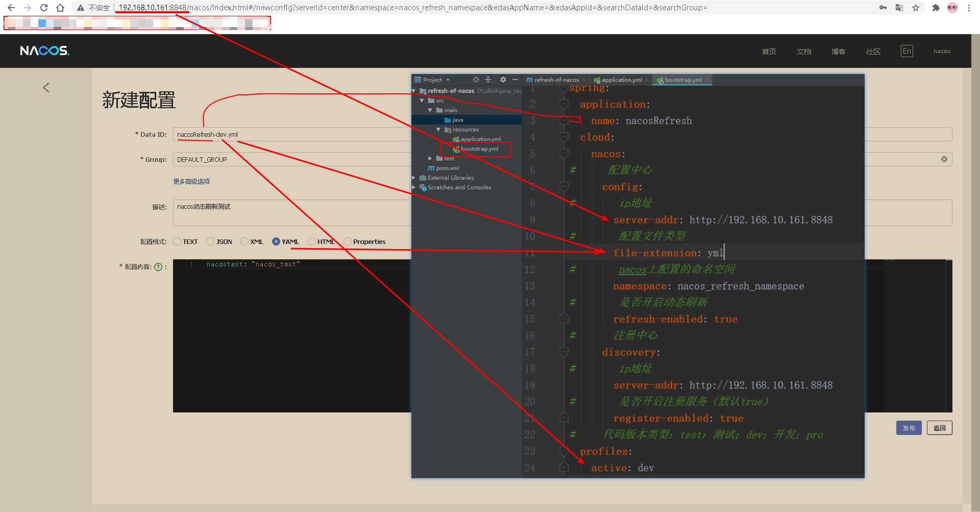The height and width of the screenshot is (512, 980).
Task: Open pom.xml in project tree
Action: click(444, 168)
